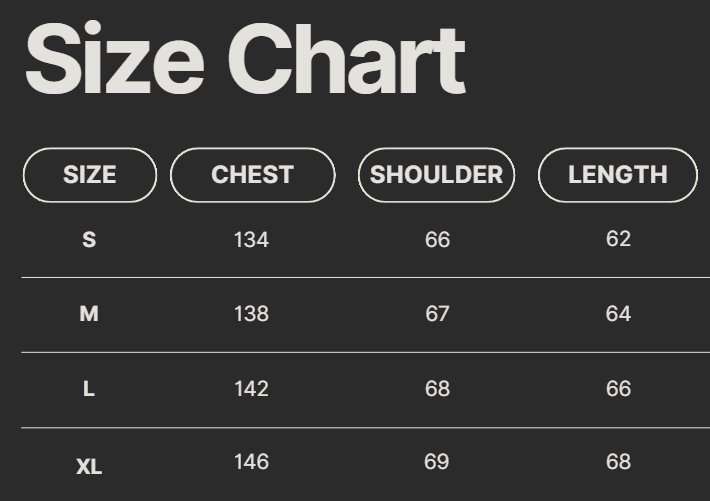This screenshot has width=710, height=501.
Task: Choose the L size row label
Action: tap(89, 389)
